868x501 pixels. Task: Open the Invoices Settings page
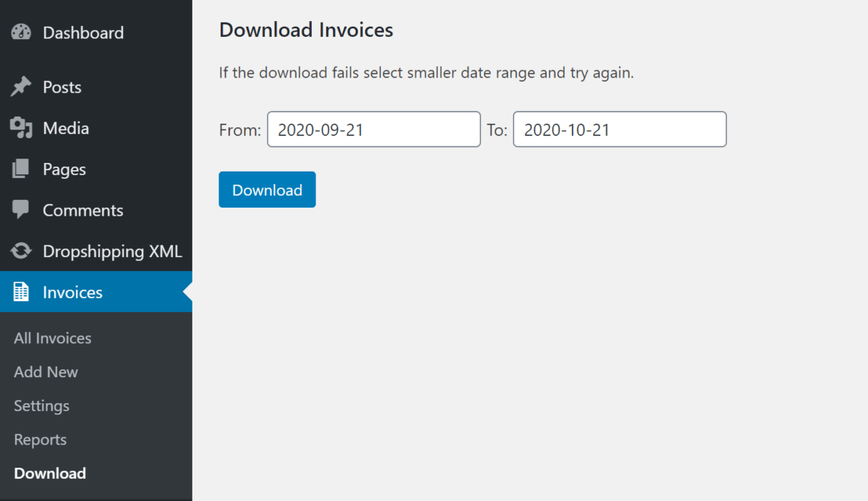click(41, 405)
